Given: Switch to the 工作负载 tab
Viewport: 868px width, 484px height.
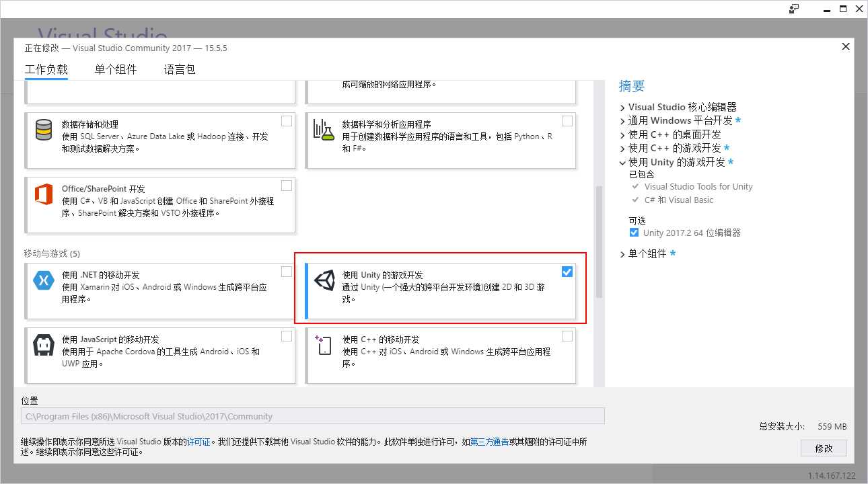Looking at the screenshot, I should (x=46, y=69).
